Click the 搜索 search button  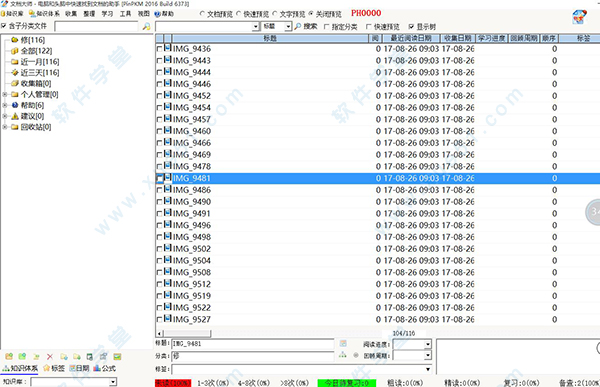click(306, 26)
